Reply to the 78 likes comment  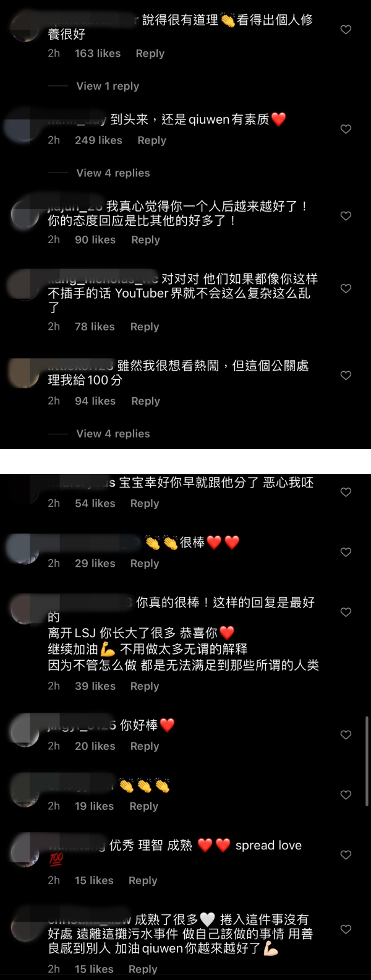[x=145, y=327]
